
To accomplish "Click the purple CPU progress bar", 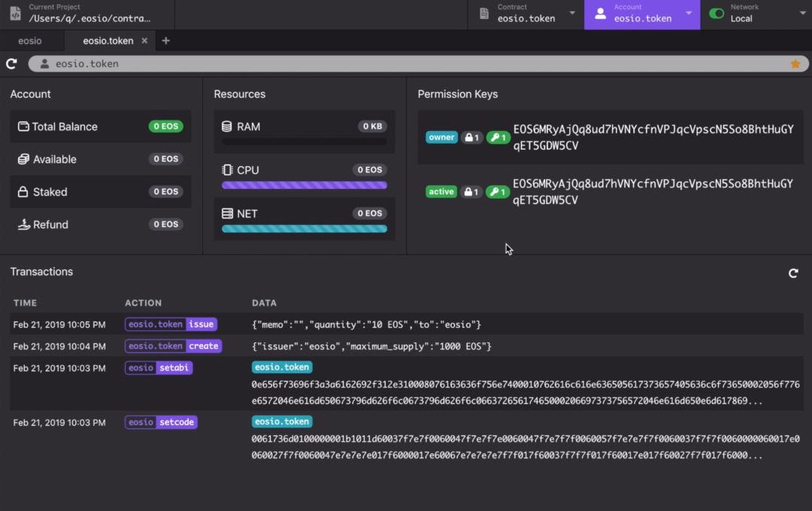I will click(304, 185).
